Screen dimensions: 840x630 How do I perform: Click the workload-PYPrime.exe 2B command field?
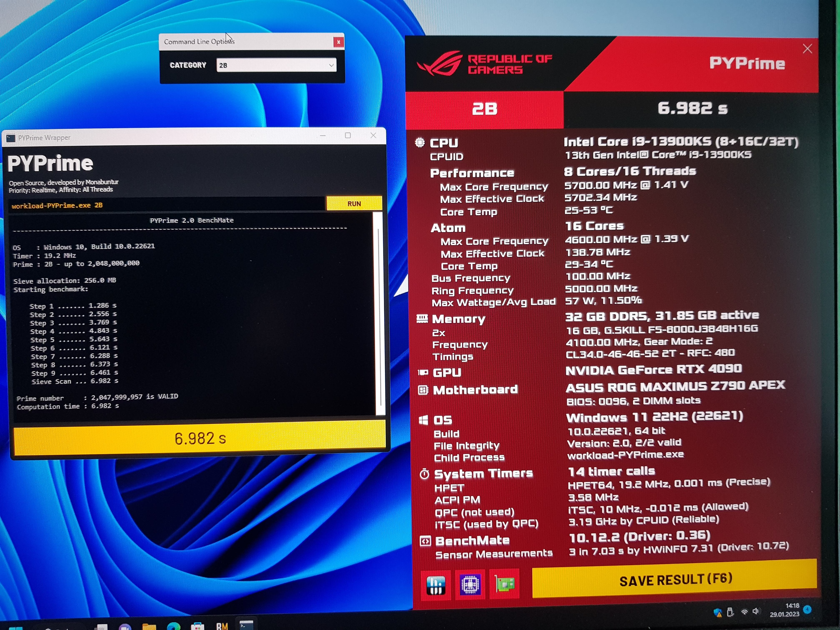pyautogui.click(x=167, y=205)
